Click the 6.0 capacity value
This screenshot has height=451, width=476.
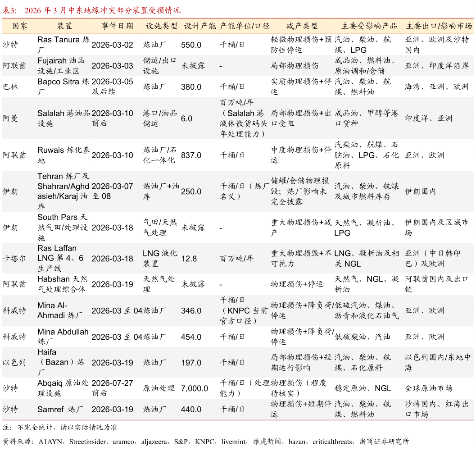(186, 118)
